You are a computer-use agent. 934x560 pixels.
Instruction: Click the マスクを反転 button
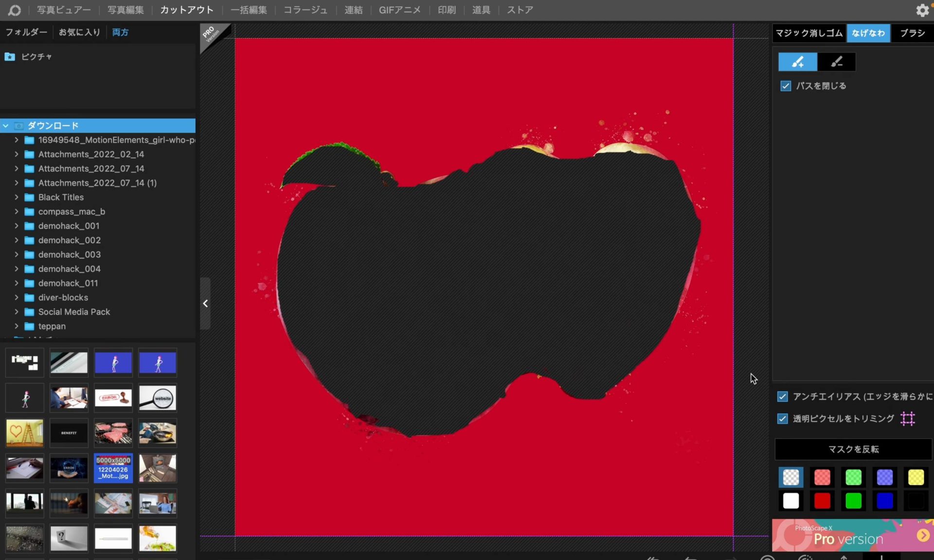(x=853, y=449)
